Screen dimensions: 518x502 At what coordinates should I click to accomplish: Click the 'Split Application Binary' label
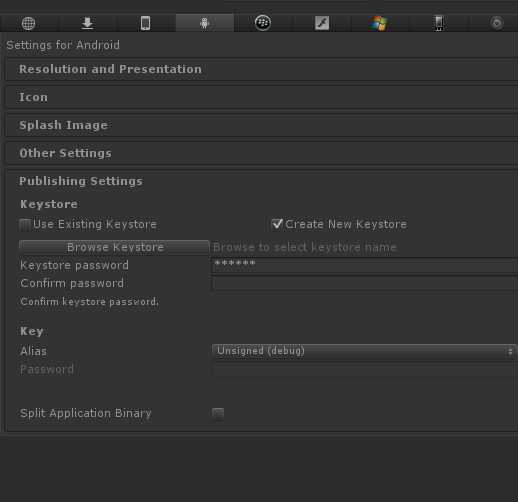coord(86,413)
